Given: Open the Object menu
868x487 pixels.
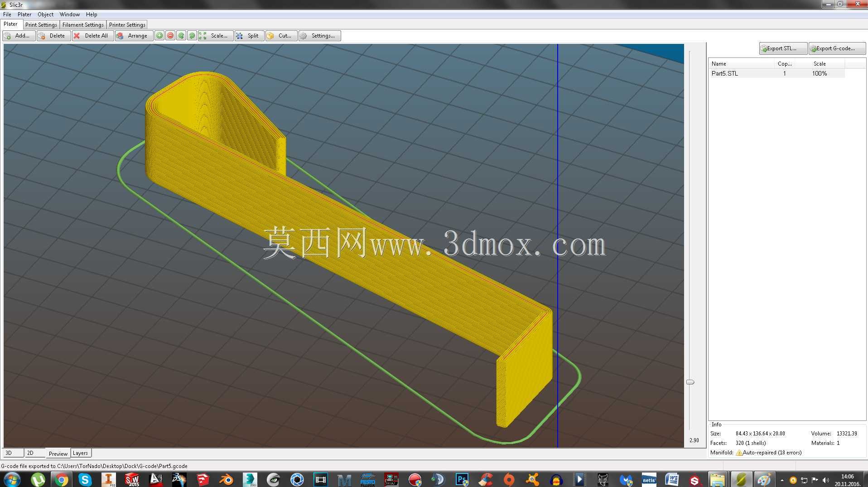Looking at the screenshot, I should point(45,14).
